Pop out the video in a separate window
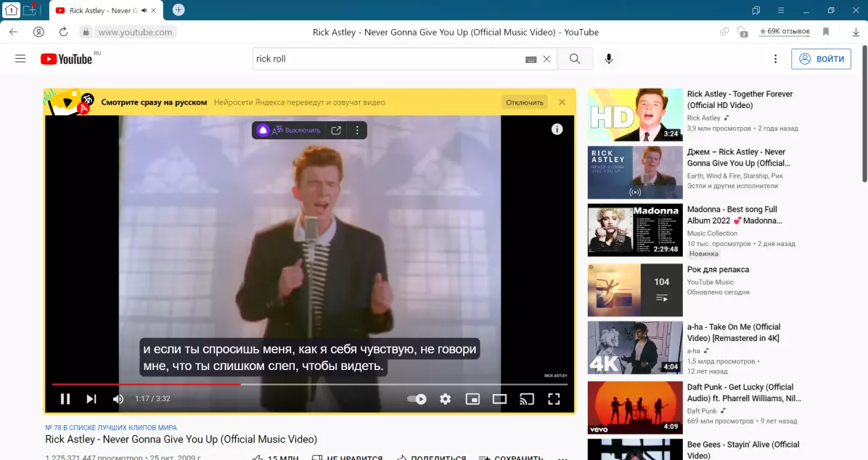 point(336,130)
